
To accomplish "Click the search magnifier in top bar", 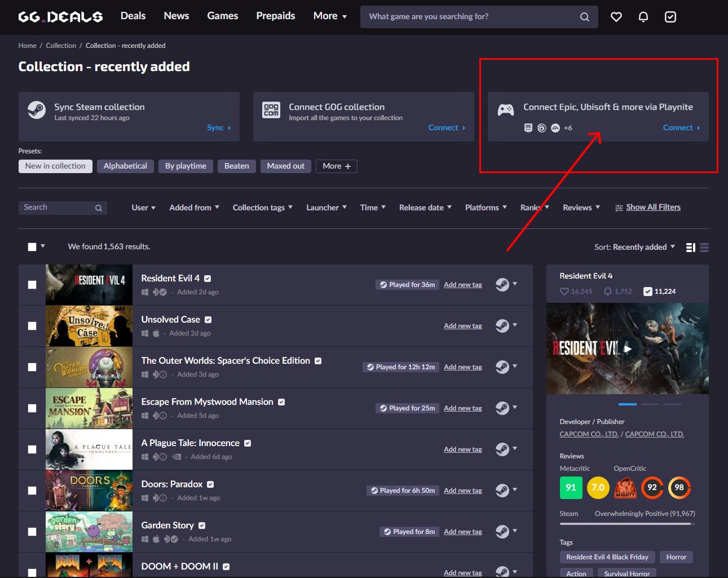I will (585, 17).
